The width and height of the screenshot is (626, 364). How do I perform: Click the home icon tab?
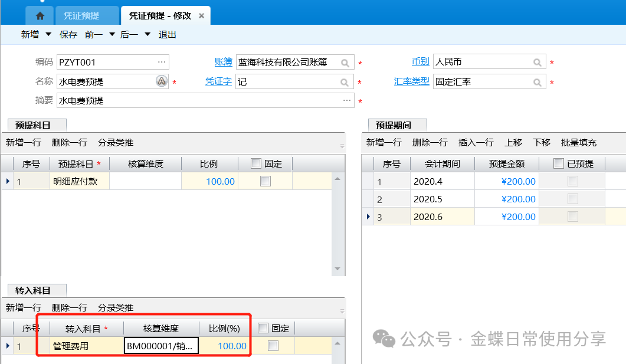[x=40, y=15]
